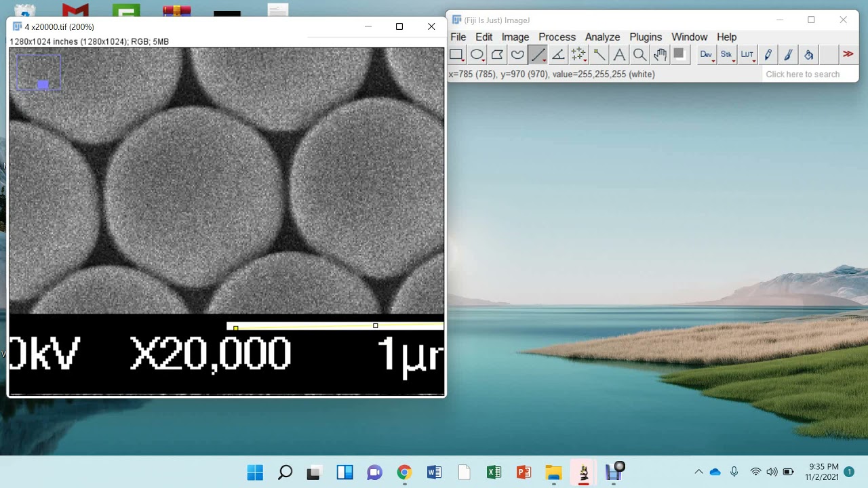868x488 pixels.
Task: Select the Straight Line tool
Action: 538,55
